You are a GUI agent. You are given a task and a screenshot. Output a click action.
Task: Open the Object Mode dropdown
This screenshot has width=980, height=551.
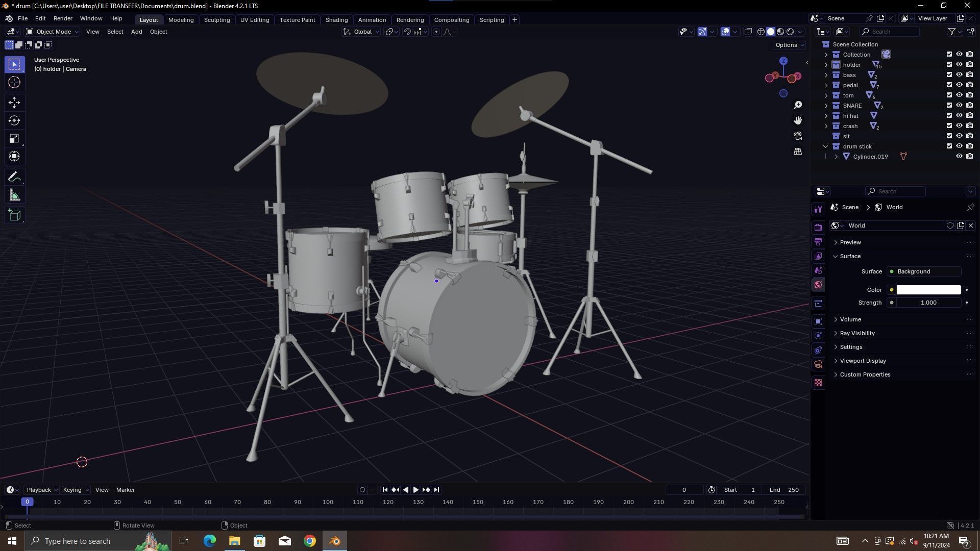[x=52, y=32]
